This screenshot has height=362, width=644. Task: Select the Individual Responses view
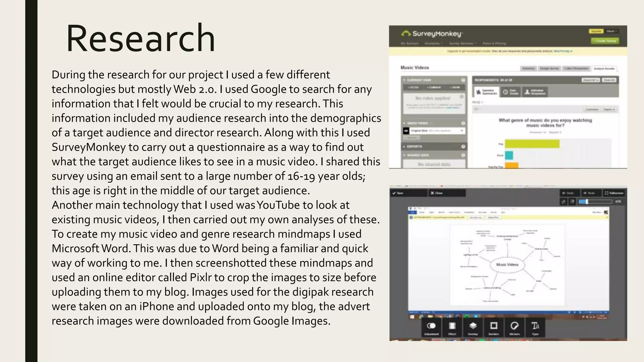click(535, 92)
